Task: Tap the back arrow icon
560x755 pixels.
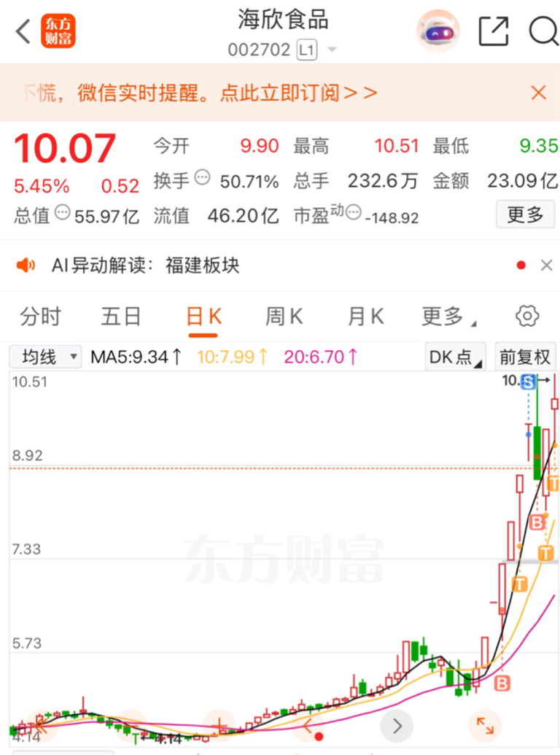Action: (23, 32)
